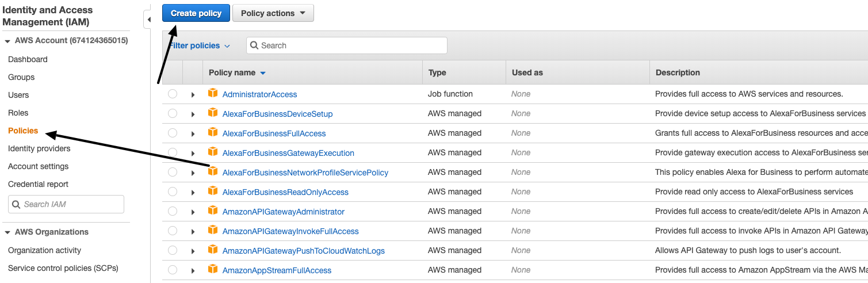
Task: Click the AlexaForBusinessReadOnlyAccess policy box icon
Action: tap(213, 191)
